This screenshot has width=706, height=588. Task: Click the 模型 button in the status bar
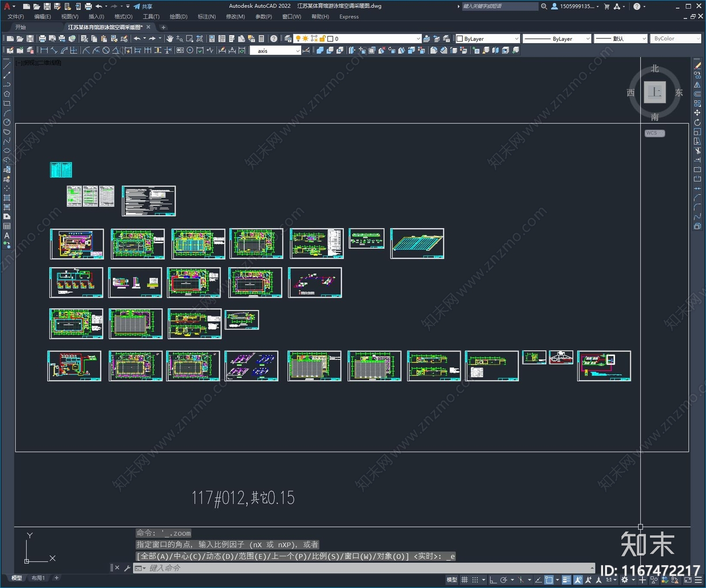tap(452, 580)
